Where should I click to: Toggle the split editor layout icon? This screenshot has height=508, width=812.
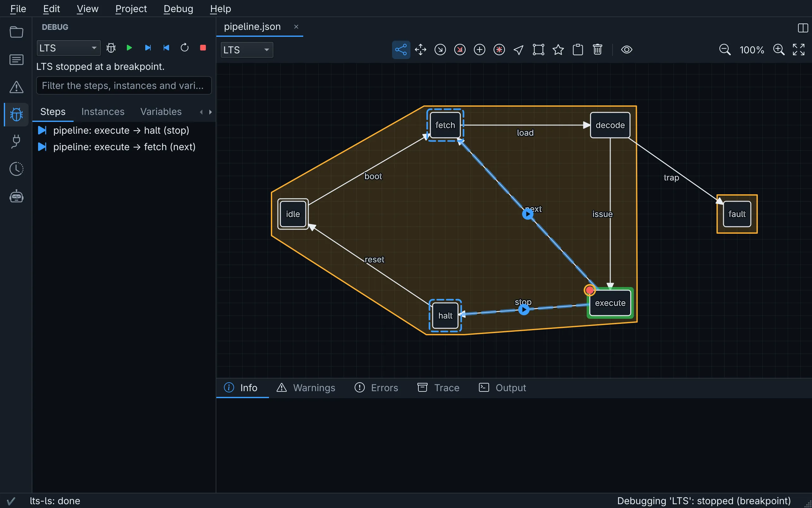(802, 28)
